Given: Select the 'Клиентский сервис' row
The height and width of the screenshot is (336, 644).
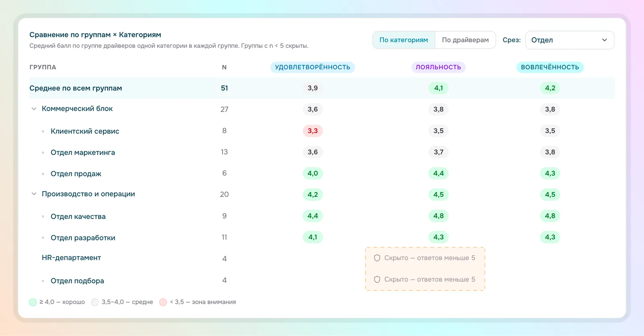Looking at the screenshot, I should [x=322, y=131].
